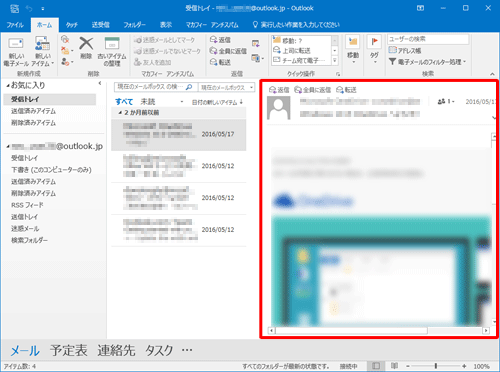Image resolution: width=500 pixels, height=372 pixels.
Task: Minimize the folder pane with the arrow
Action: point(100,83)
